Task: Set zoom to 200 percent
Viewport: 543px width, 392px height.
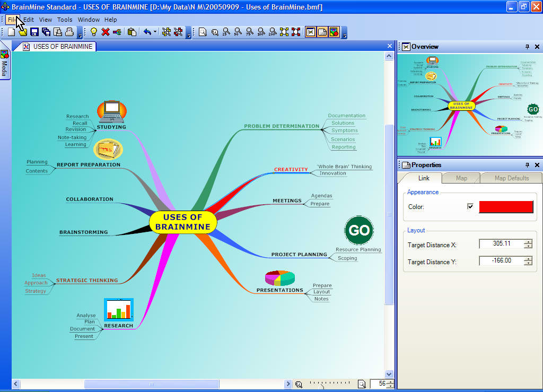Action: 273,32
